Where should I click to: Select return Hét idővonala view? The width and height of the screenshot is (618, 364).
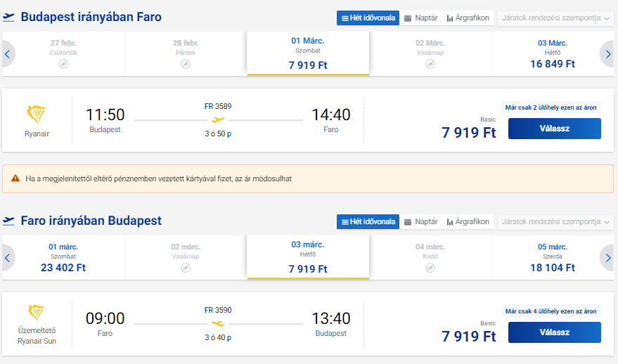368,222
